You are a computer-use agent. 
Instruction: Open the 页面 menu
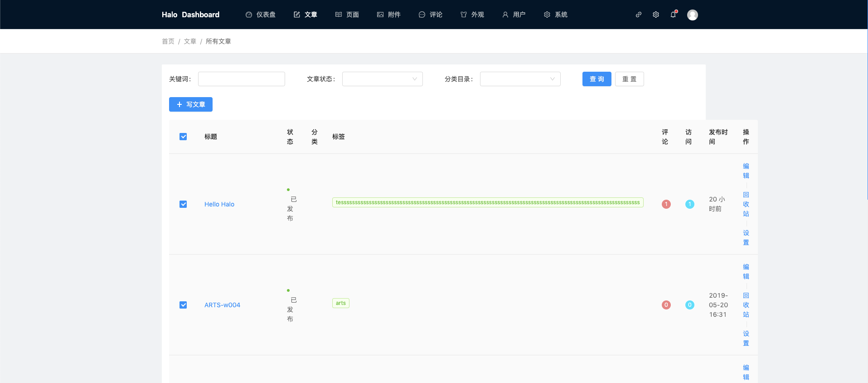[347, 15]
